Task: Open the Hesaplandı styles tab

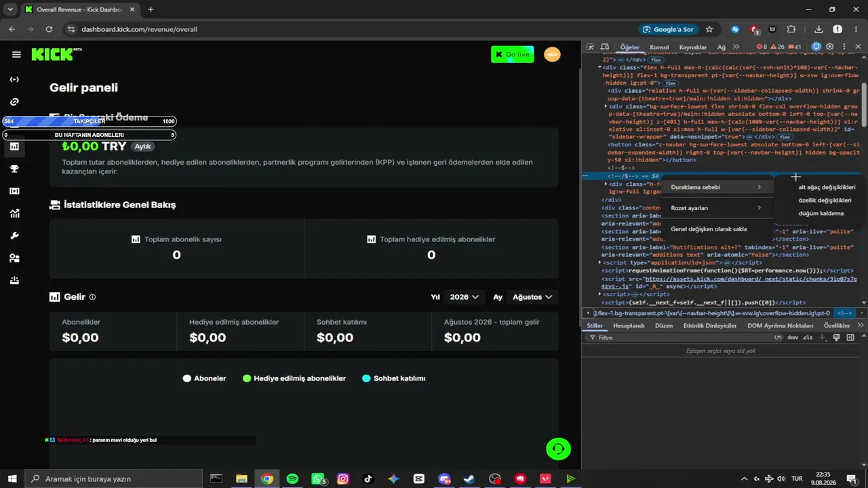Action: coord(629,326)
